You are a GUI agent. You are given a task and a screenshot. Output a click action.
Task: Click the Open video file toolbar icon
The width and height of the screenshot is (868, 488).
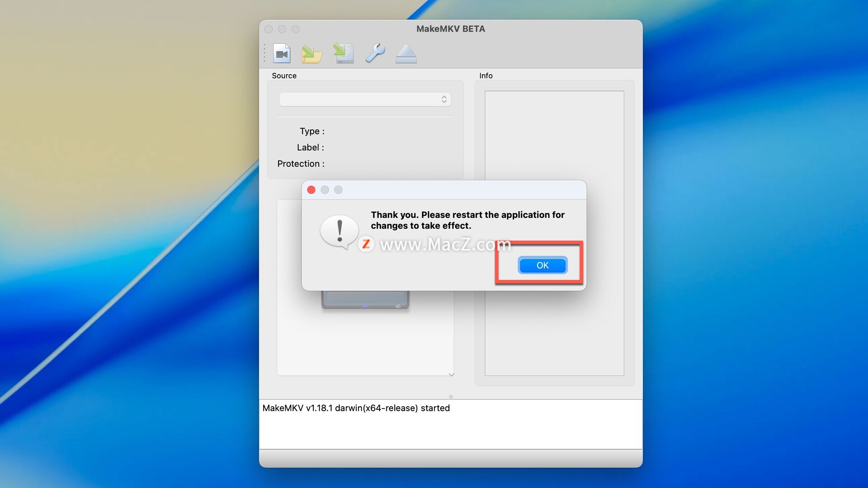[x=282, y=53]
